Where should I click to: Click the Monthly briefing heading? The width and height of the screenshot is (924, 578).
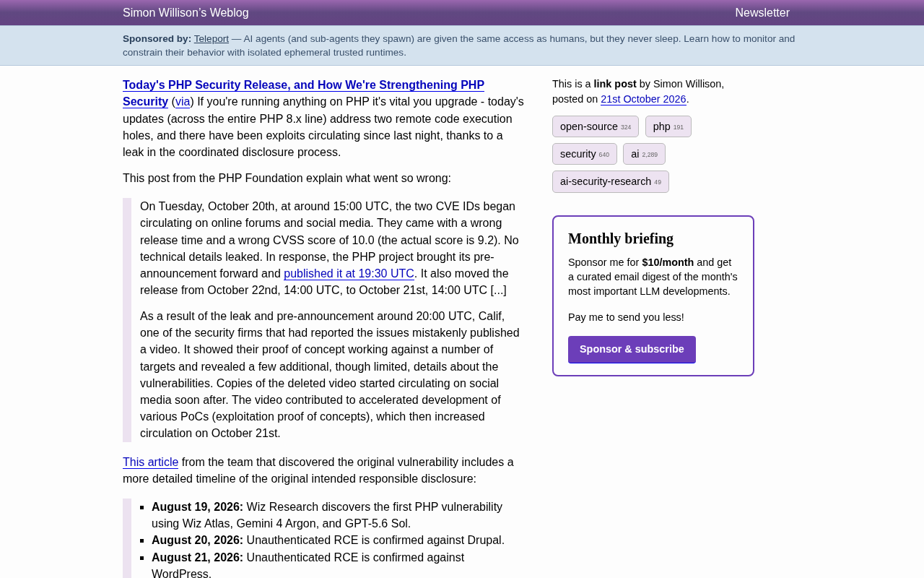click(621, 238)
